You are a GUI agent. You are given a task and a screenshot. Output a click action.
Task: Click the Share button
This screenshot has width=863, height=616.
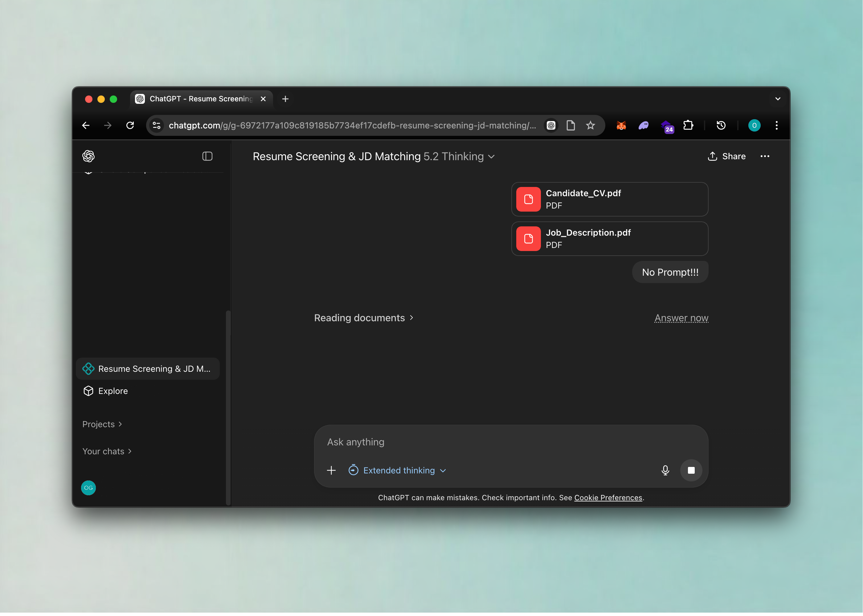coord(727,156)
